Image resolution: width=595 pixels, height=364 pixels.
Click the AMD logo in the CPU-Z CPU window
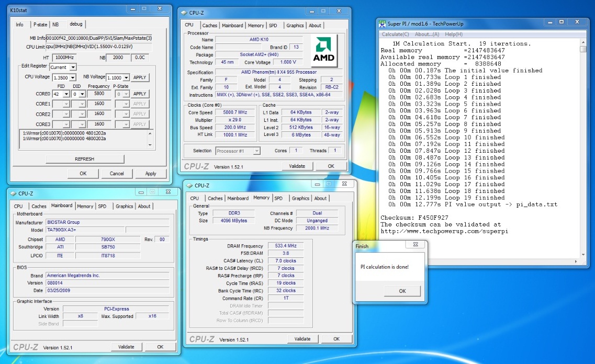324,51
